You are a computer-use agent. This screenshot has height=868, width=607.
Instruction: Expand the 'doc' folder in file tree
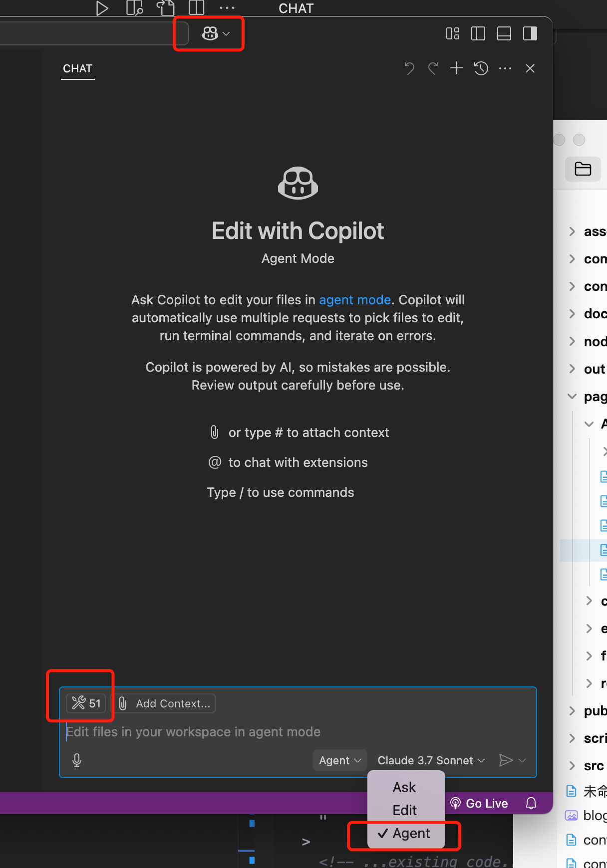pyautogui.click(x=573, y=314)
